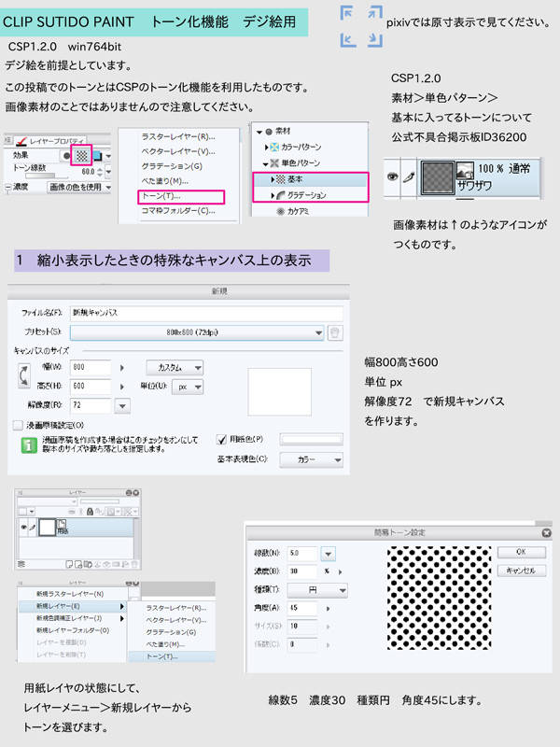Open the 解像度 72 dropdown arrow
The width and height of the screenshot is (560, 747).
pos(122,406)
